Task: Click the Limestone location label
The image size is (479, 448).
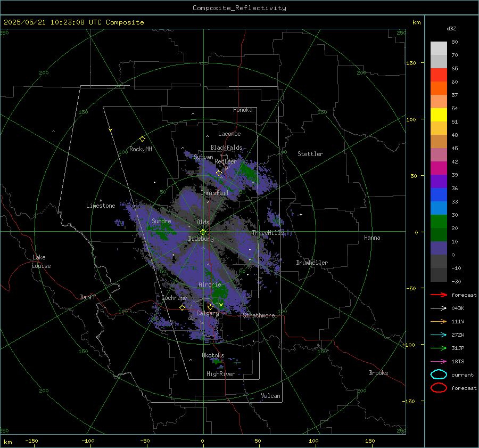Action: point(101,206)
